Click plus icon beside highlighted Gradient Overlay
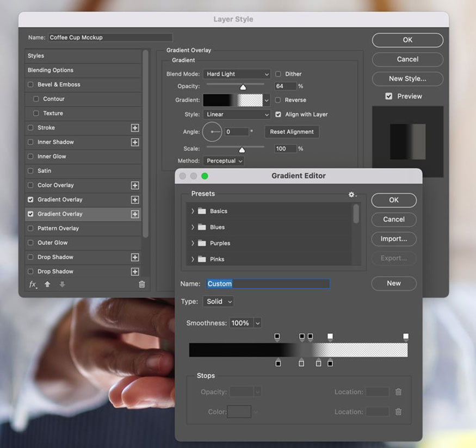Viewport: 476px width, 448px height. pyautogui.click(x=135, y=214)
